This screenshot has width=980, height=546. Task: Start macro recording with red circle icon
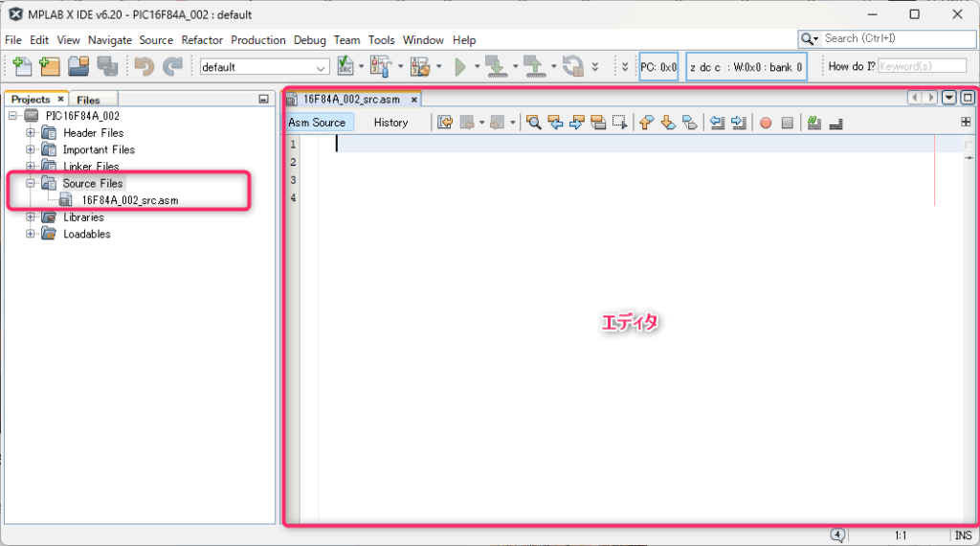(766, 124)
